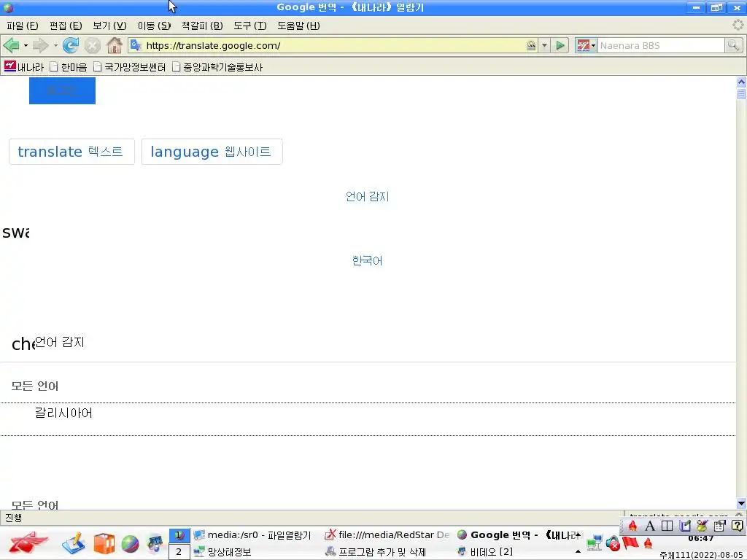The width and height of the screenshot is (747, 560).
Task: Click the forward navigation arrow
Action: tap(41, 46)
